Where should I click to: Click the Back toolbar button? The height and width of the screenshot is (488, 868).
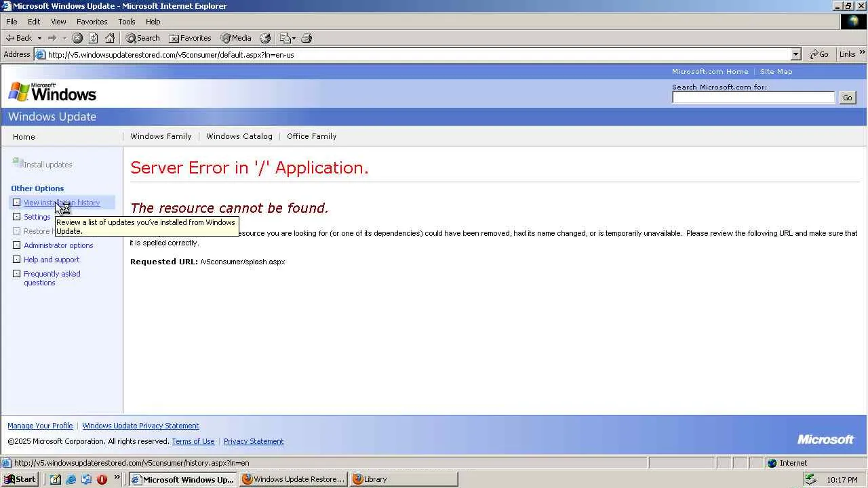[x=19, y=38]
